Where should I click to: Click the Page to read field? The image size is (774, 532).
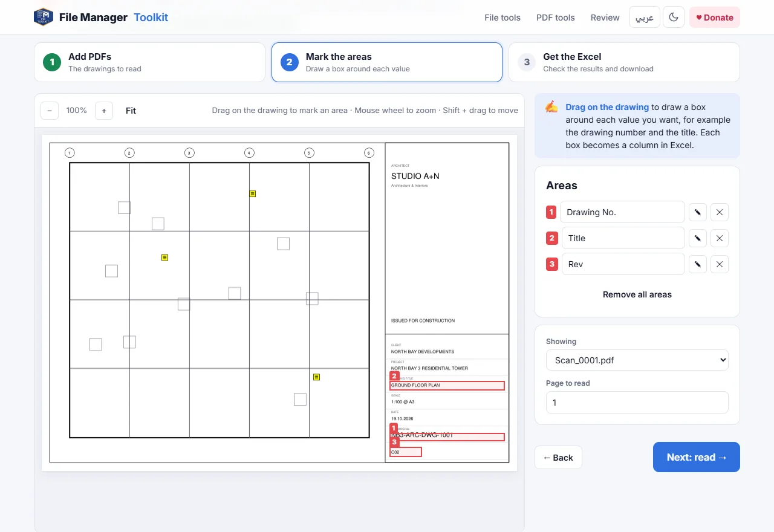click(x=637, y=403)
